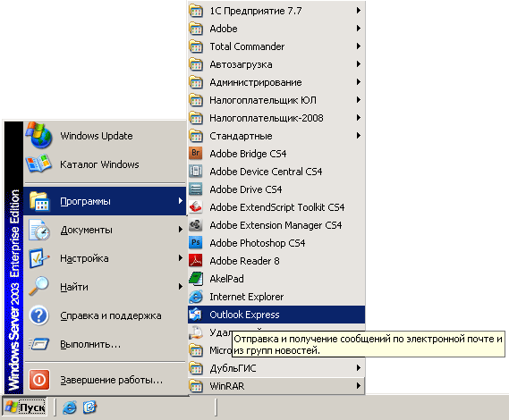Screen dimensions: 509x420
Task: Open Программы in the Start menu
Action: [105, 201]
